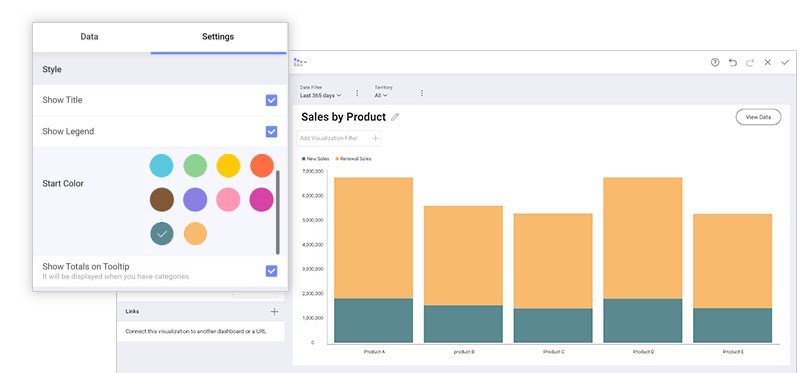The image size is (800, 373).
Task: Switch to the Data tab
Action: [89, 37]
